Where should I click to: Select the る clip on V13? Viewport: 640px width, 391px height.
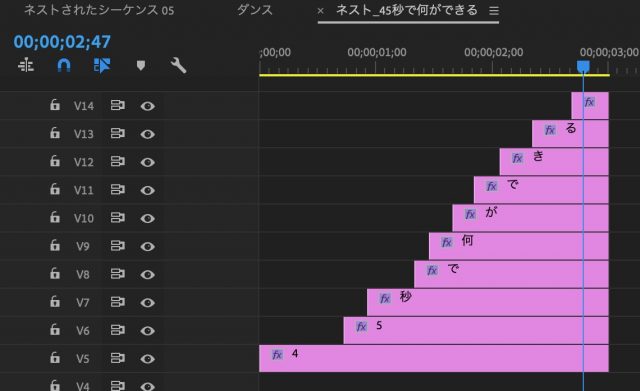[570, 133]
